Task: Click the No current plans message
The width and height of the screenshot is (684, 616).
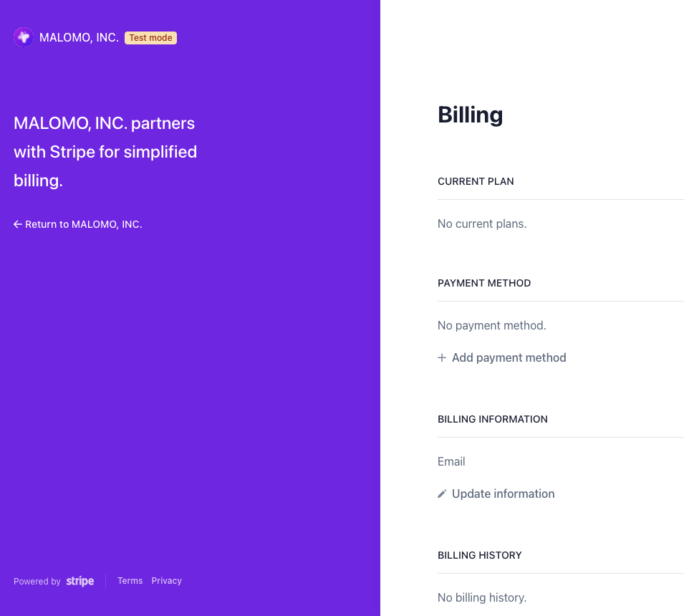Action: [x=481, y=223]
